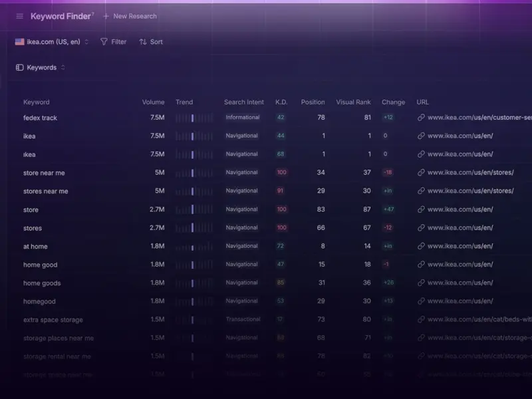Open the cat/beds URL for extra space storage
Image resolution: width=532 pixels, height=399 pixels.
[x=479, y=319]
